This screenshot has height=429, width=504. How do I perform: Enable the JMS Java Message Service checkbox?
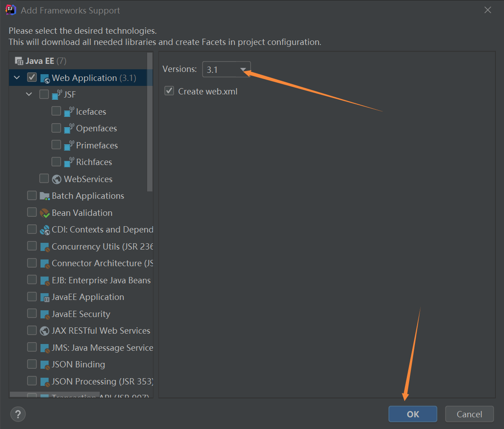click(32, 347)
